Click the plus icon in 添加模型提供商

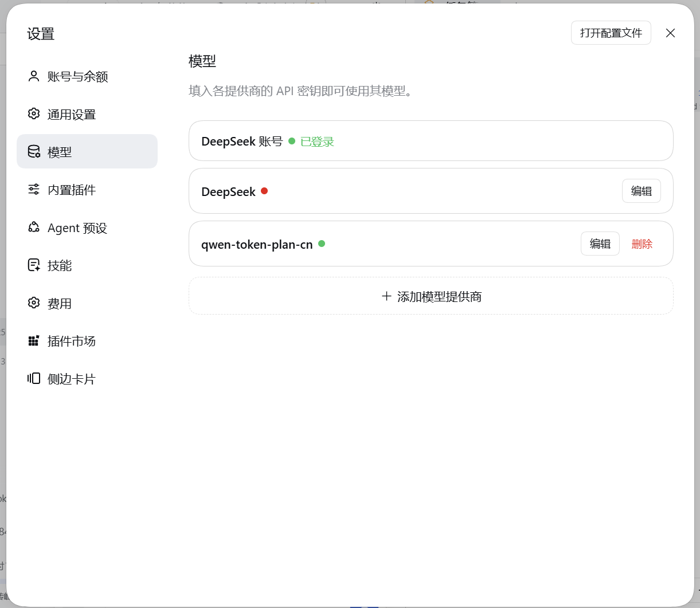386,296
